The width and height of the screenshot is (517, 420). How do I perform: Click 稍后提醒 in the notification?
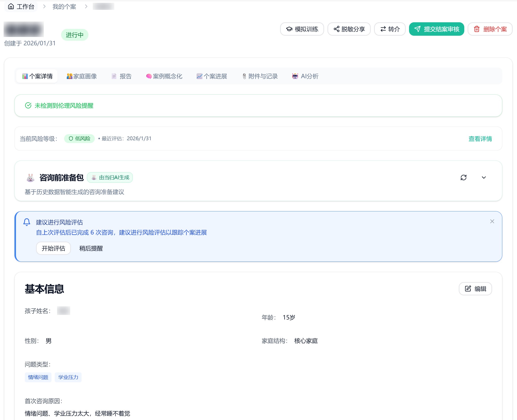(91, 248)
